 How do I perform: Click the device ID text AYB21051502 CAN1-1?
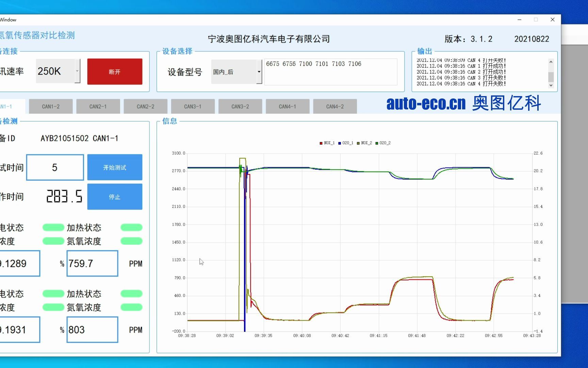(79, 138)
